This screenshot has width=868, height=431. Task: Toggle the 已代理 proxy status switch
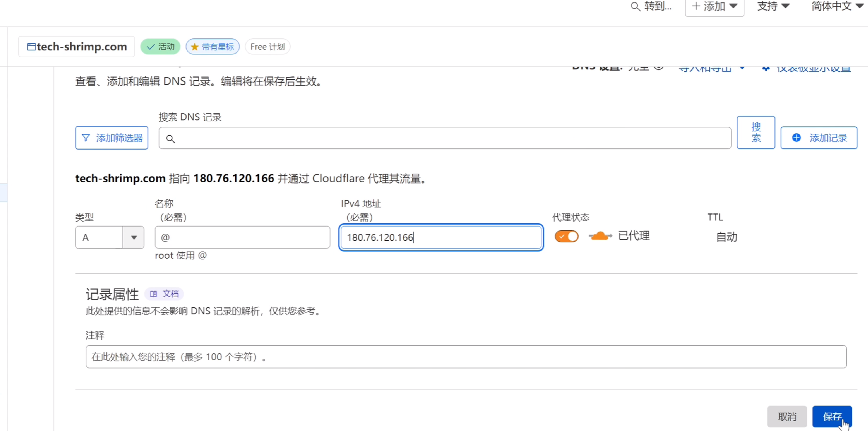(x=566, y=236)
